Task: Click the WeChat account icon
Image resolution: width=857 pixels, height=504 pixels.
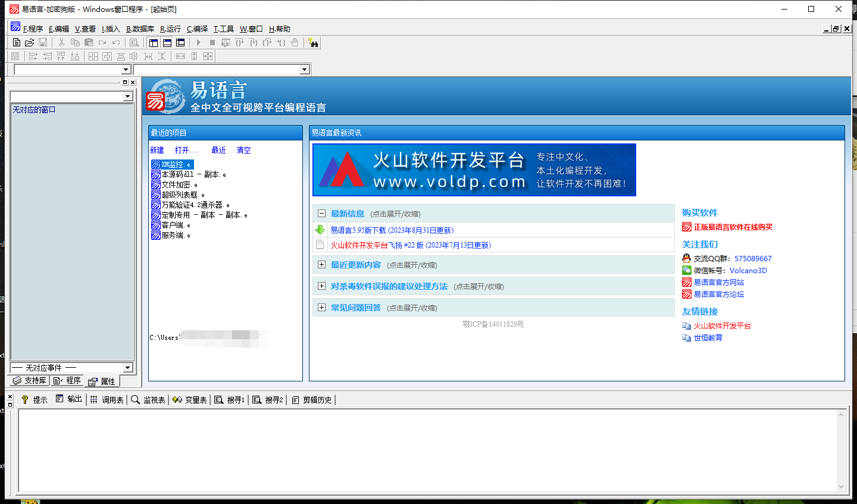Action: (x=687, y=270)
